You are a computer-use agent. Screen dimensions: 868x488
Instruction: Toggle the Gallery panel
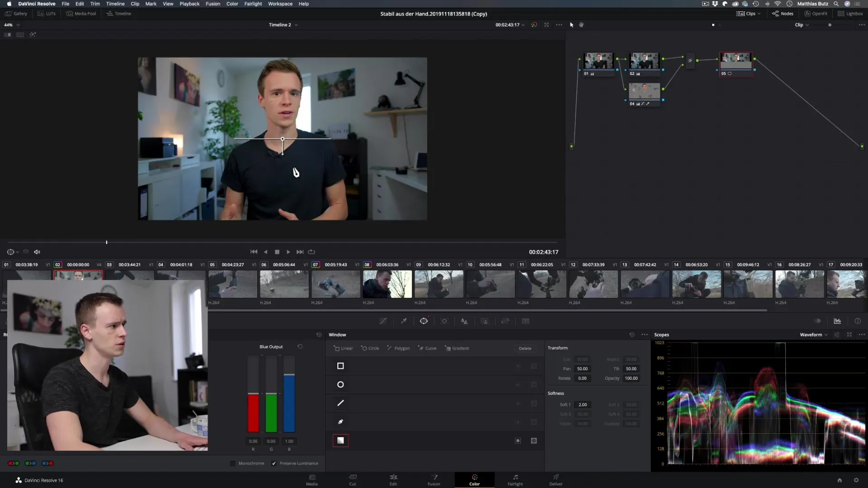click(x=16, y=14)
